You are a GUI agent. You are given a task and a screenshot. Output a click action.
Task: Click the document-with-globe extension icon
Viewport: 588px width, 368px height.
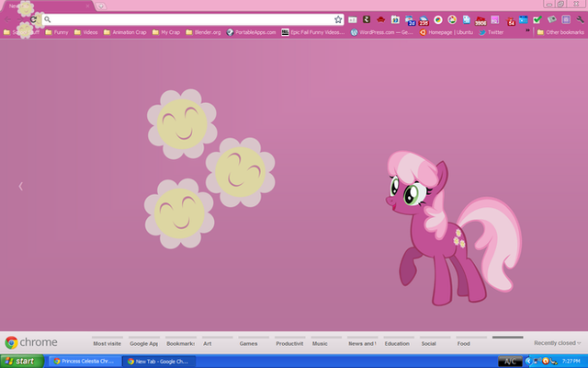click(395, 19)
